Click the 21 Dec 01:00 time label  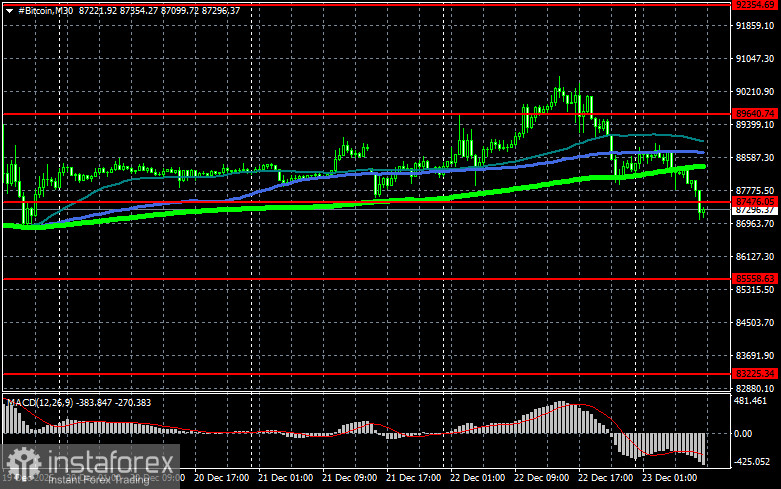[289, 479]
